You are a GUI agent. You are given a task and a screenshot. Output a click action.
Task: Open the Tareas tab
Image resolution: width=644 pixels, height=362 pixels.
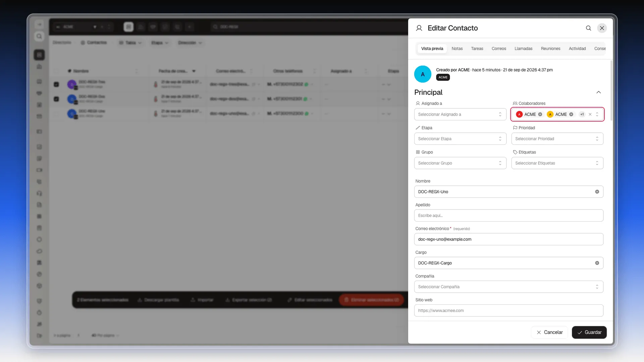pyautogui.click(x=477, y=49)
